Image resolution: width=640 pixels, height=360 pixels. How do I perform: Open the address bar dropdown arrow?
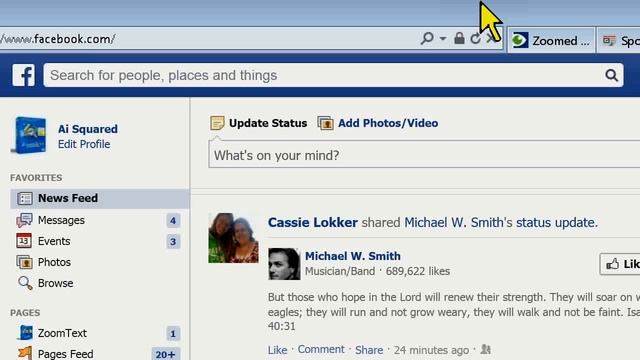[443, 39]
